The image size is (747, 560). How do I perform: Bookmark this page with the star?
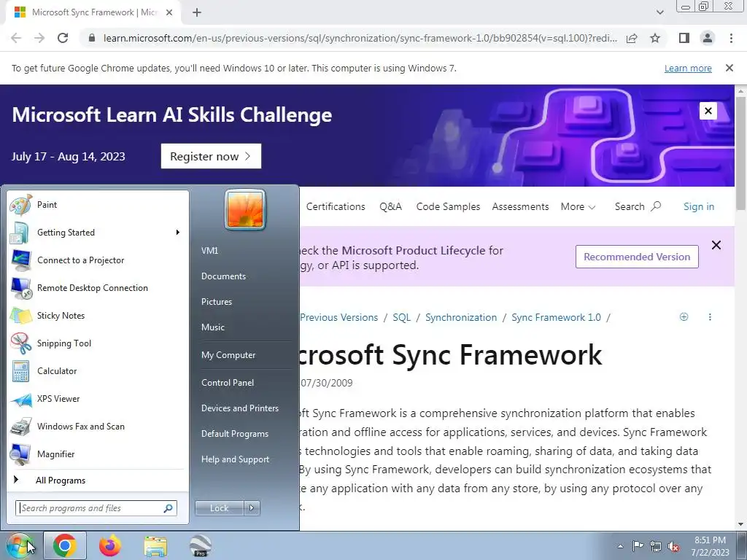(655, 38)
